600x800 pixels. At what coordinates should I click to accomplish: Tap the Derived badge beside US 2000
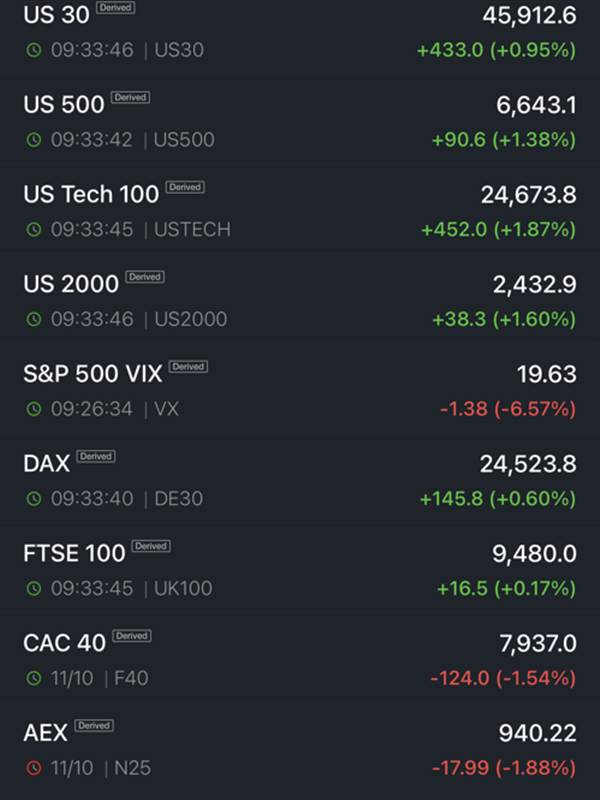145,277
